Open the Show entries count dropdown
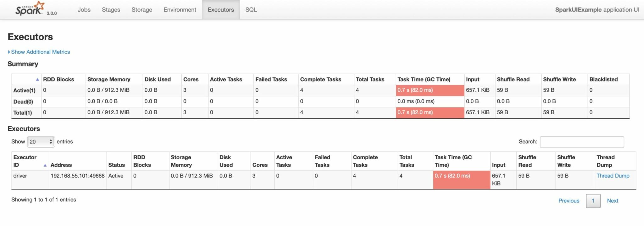Image resolution: width=644 pixels, height=226 pixels. pyautogui.click(x=41, y=142)
